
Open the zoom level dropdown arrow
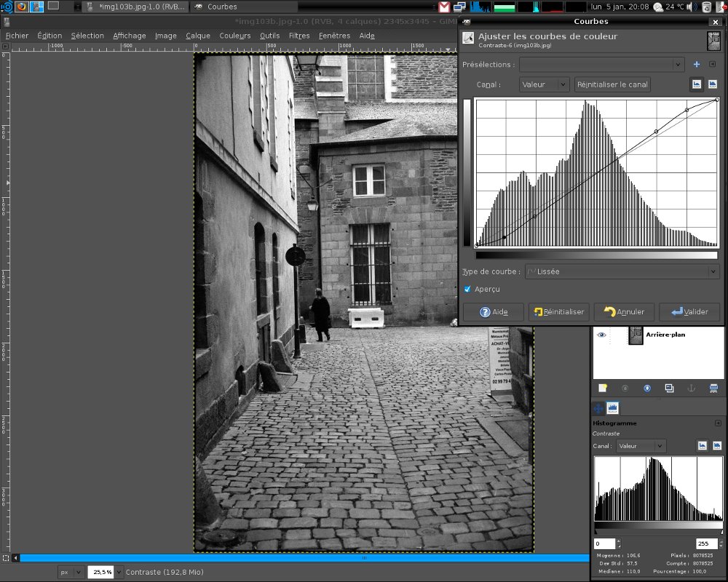(x=119, y=573)
